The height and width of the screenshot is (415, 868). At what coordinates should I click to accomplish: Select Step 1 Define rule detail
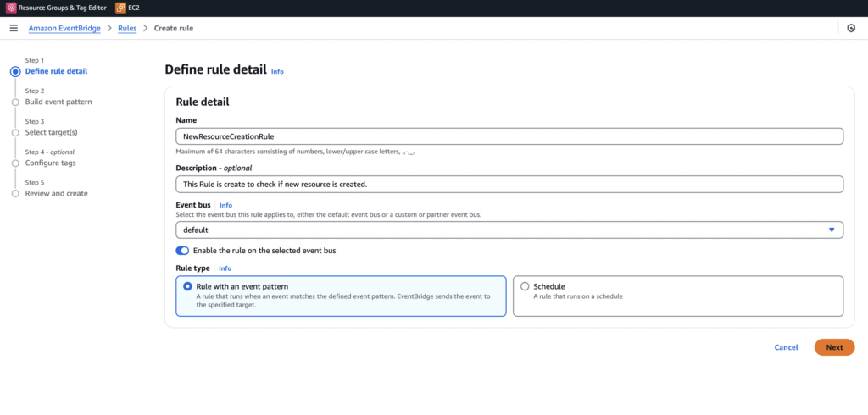point(56,71)
